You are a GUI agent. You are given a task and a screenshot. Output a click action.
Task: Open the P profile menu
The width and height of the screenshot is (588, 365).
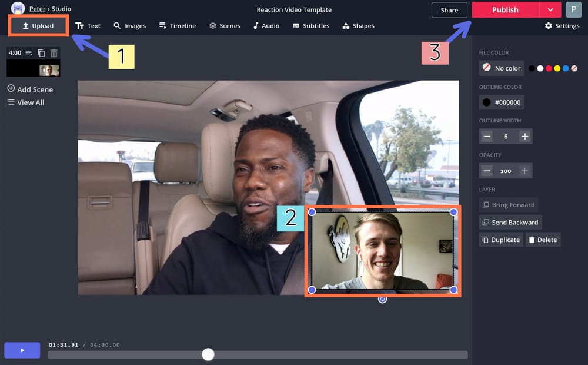coord(573,10)
